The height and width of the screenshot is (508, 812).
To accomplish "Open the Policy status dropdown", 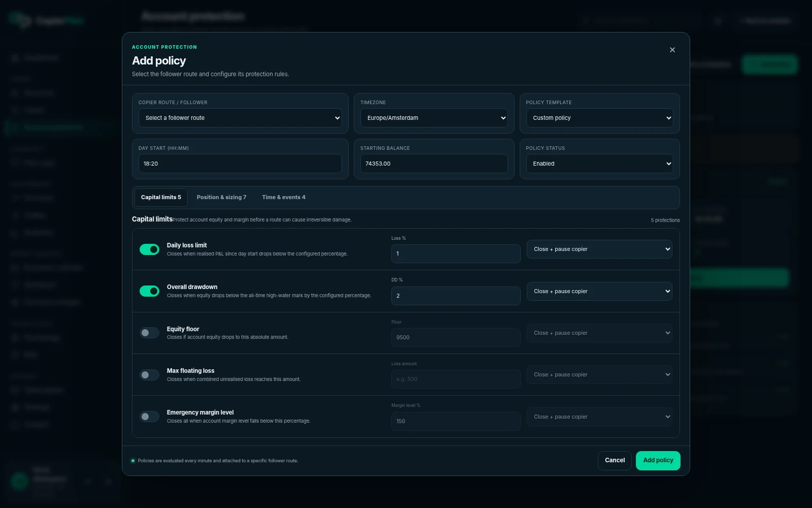I will [x=599, y=164].
